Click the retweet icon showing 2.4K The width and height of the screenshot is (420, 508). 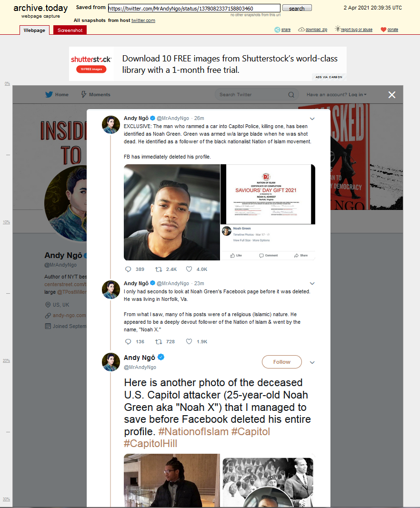click(x=159, y=269)
